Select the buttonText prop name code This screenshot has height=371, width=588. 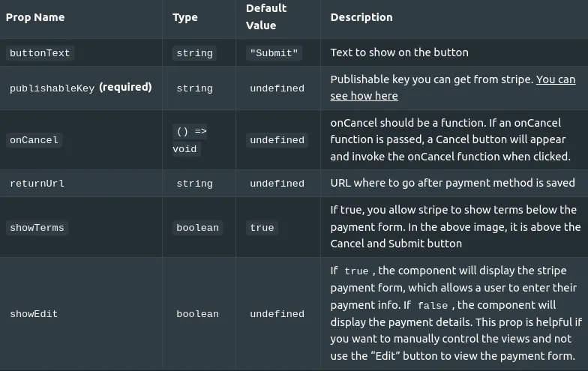coord(40,52)
